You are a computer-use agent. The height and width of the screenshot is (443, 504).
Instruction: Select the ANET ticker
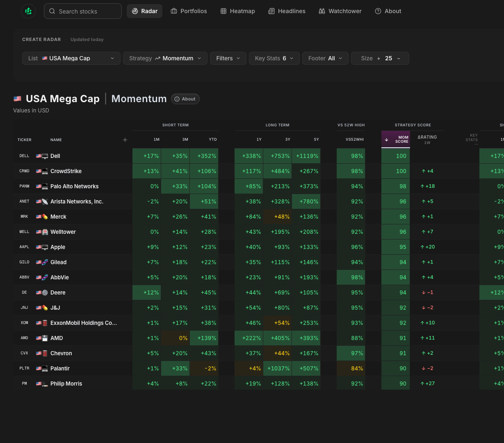pyautogui.click(x=24, y=201)
